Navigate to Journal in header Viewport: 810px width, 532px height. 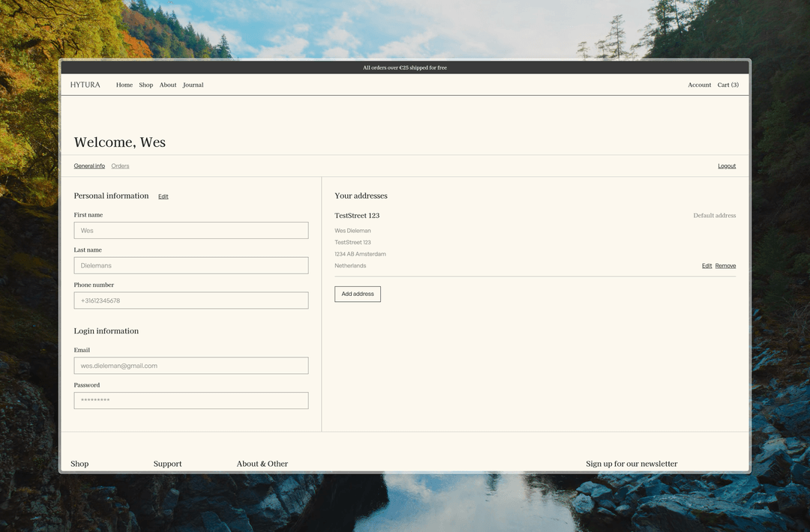[x=193, y=85]
